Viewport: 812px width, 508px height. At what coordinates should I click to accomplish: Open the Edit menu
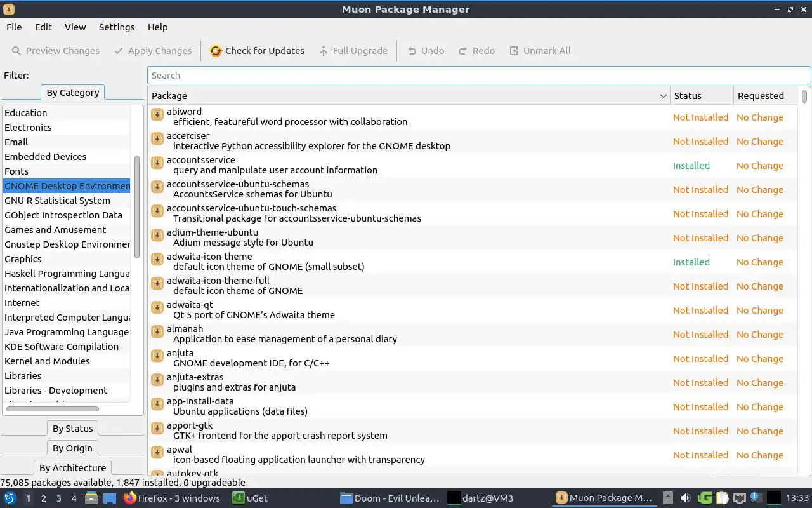click(43, 27)
